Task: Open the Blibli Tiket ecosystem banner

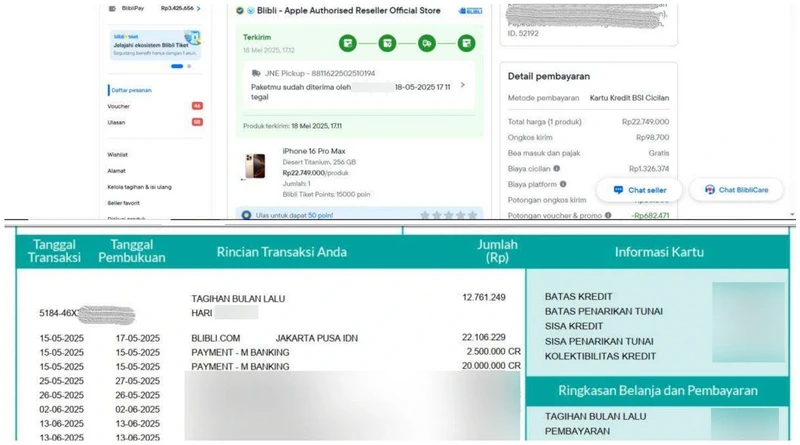Action: click(155, 45)
